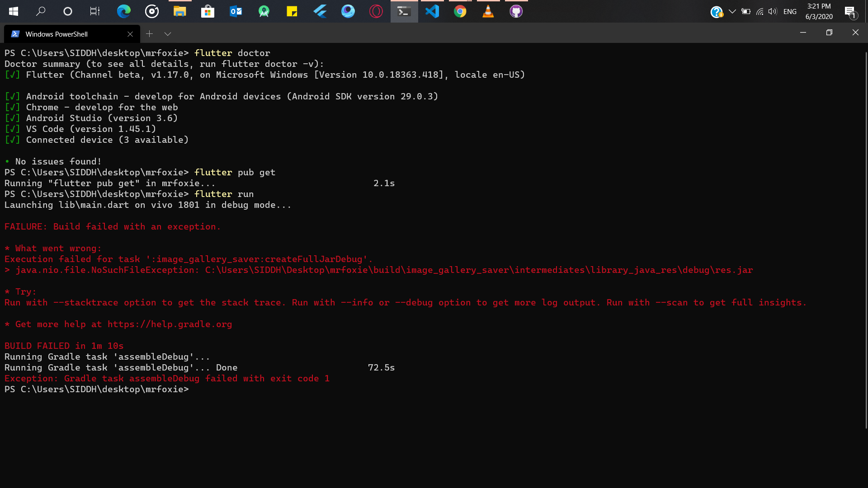This screenshot has height=488, width=868.
Task: Close the Windows PowerShell tab
Action: coord(130,34)
